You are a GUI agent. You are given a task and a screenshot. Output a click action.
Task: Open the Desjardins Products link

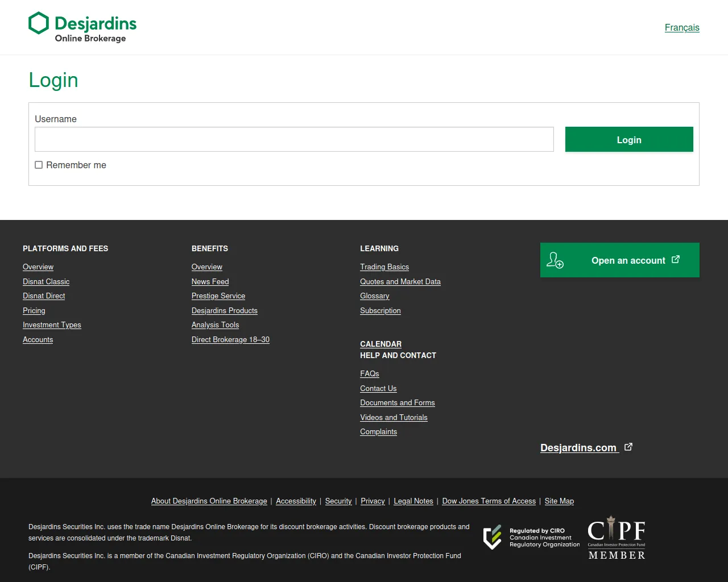(225, 310)
